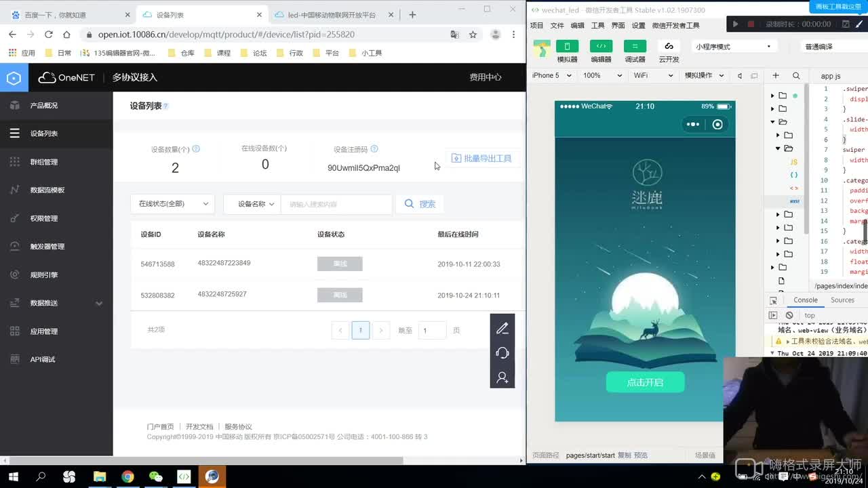
Task: Open 费用中心 in OneNET header
Action: click(486, 77)
